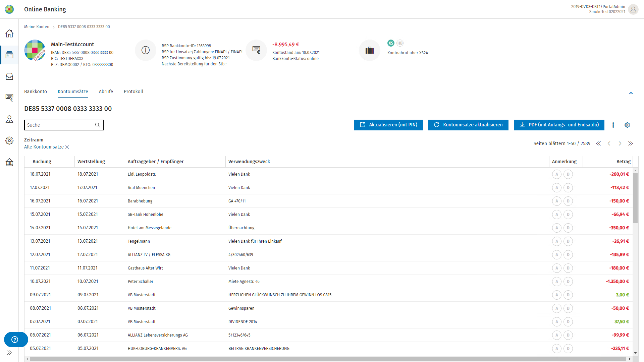The image size is (644, 362).
Task: Toggle D annotation on Barabhebung row
Action: pos(568,201)
